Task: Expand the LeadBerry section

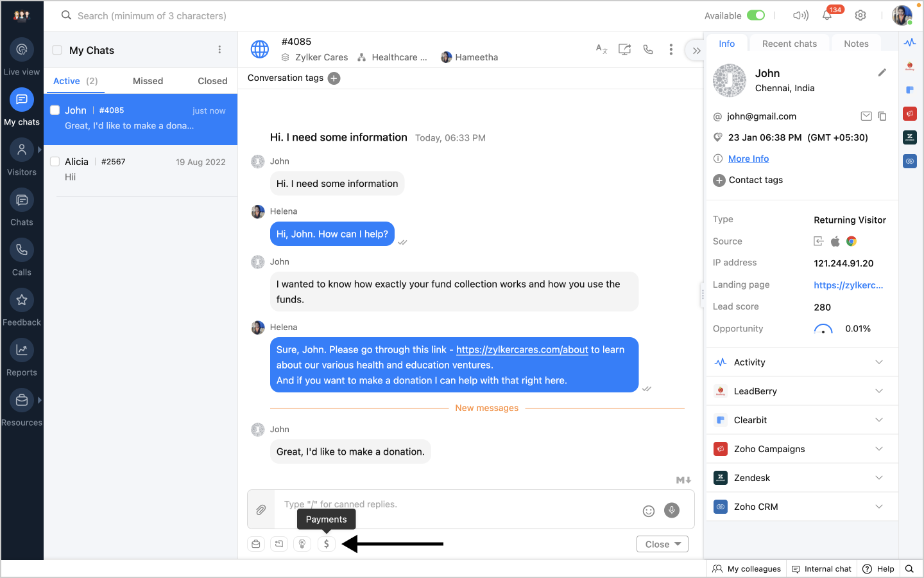Action: click(x=801, y=391)
